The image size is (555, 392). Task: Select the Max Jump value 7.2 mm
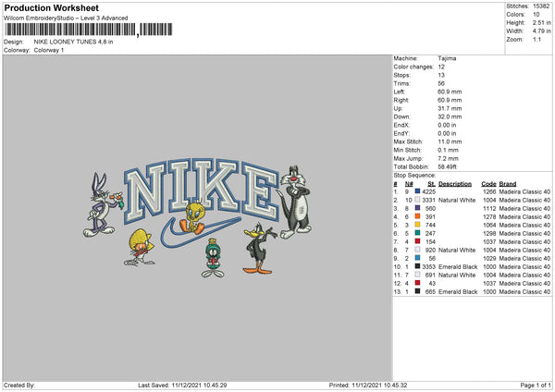(448, 158)
